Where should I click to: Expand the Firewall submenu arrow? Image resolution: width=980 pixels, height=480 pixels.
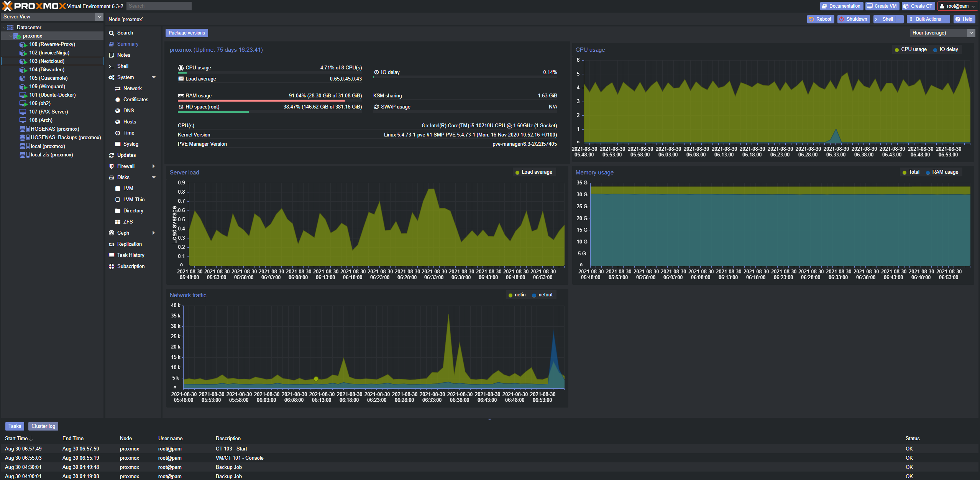coord(154,166)
